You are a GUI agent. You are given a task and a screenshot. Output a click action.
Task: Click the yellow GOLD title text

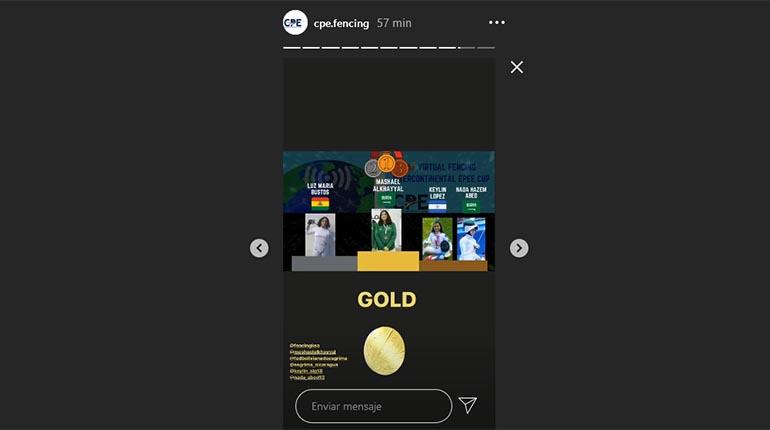pyautogui.click(x=387, y=299)
